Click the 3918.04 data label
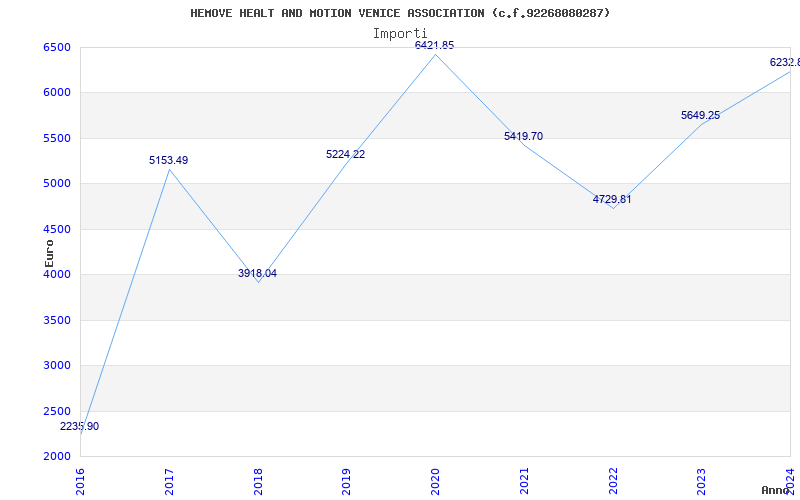Viewport: 800px width, 500px height. click(257, 273)
